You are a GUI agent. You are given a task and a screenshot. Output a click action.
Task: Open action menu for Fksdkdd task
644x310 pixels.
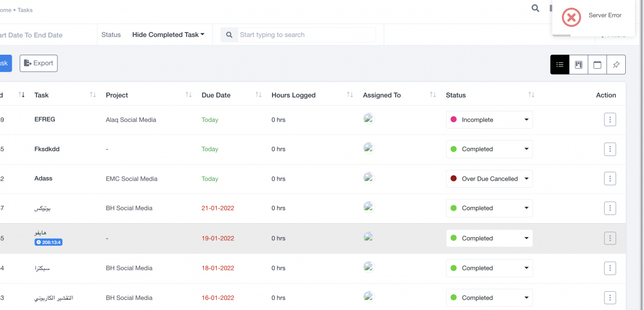(x=610, y=149)
